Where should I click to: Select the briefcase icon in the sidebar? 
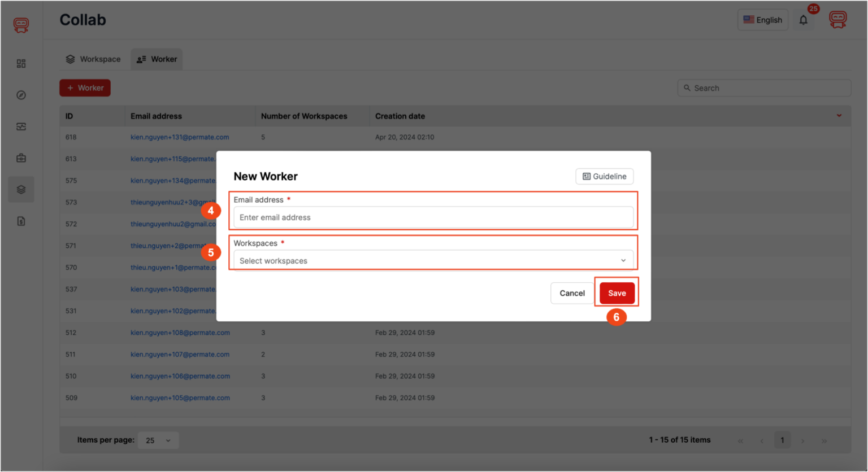tap(21, 158)
